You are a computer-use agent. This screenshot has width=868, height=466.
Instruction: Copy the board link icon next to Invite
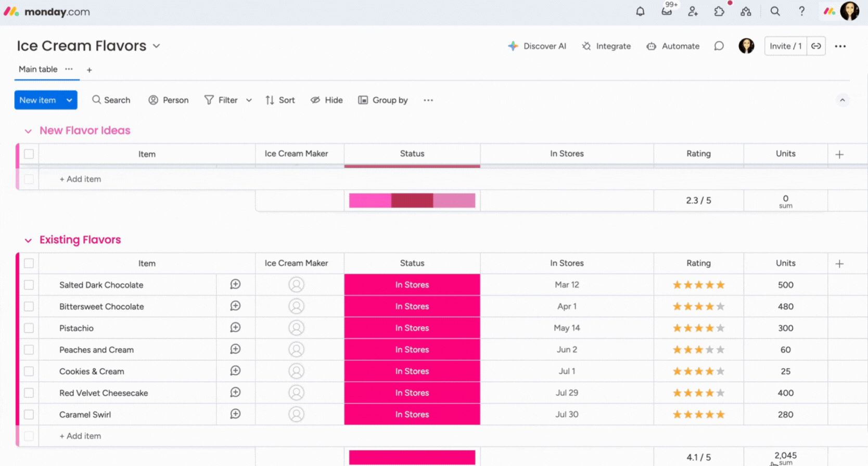[x=816, y=46]
